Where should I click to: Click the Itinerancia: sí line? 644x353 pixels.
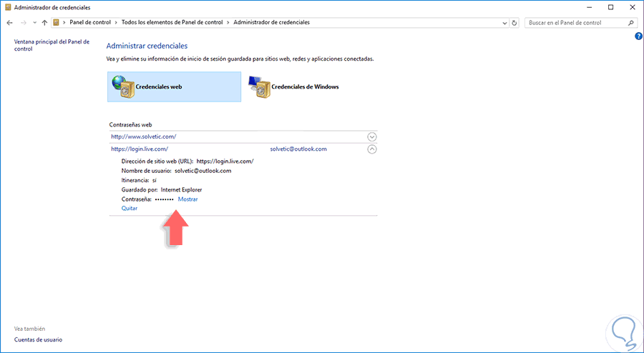[x=140, y=180]
